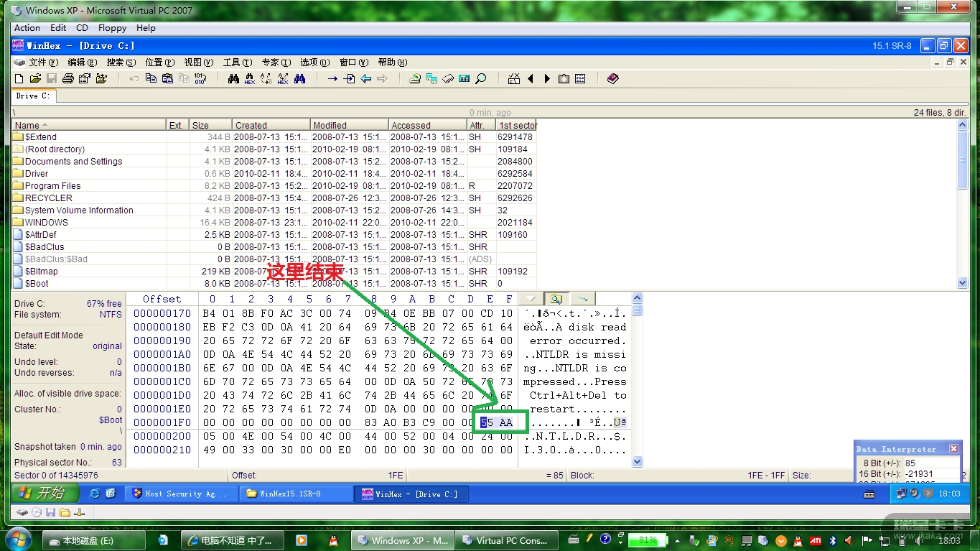Select the $Bitmap file row

[x=274, y=272]
